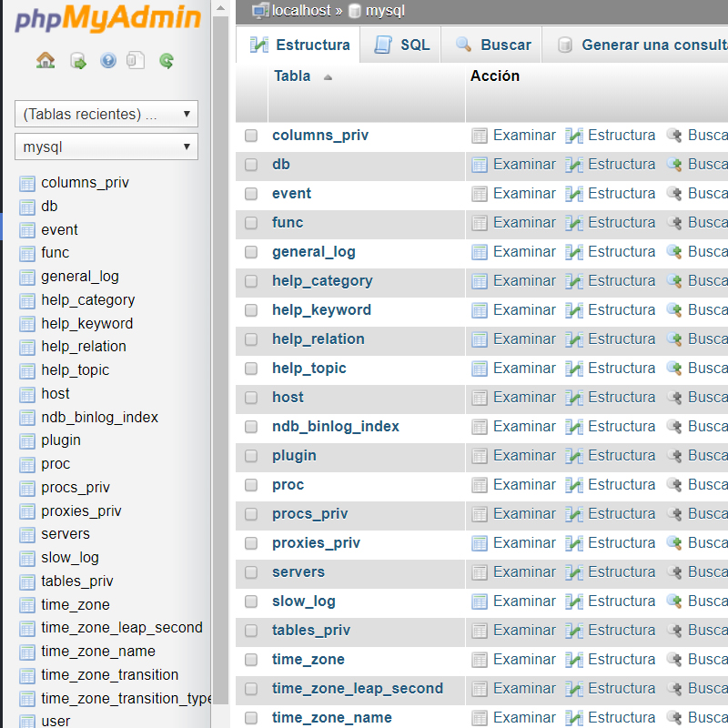This screenshot has height=728, width=728.
Task: Click table icon beside time_zone_name in sidebar
Action: 27,652
